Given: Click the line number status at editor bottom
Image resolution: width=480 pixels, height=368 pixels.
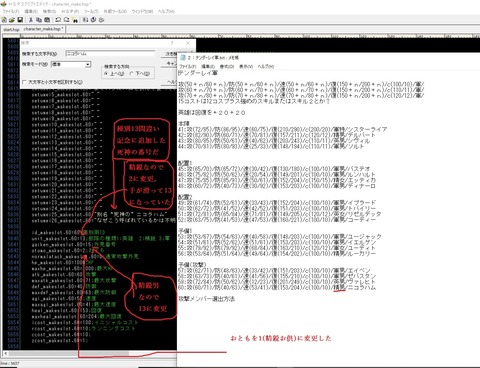Looking at the screenshot, I should tap(10, 363).
